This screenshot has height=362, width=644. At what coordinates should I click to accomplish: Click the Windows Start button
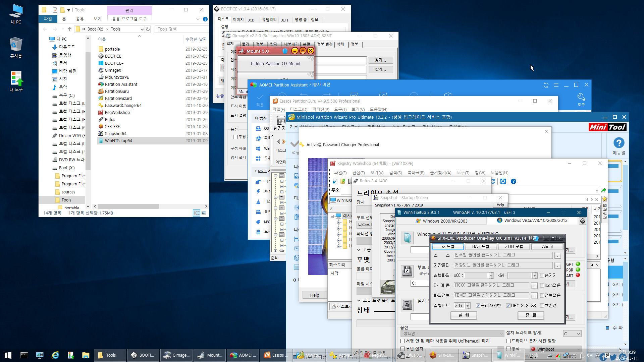(x=8, y=355)
